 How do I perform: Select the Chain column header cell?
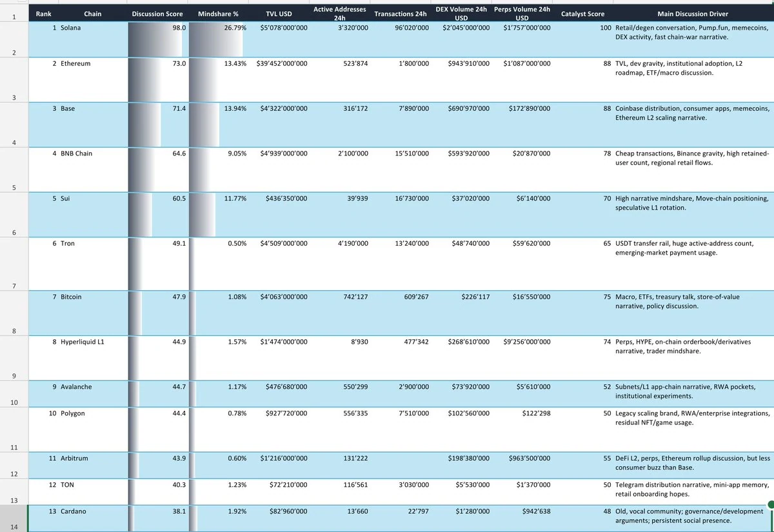[93, 14]
